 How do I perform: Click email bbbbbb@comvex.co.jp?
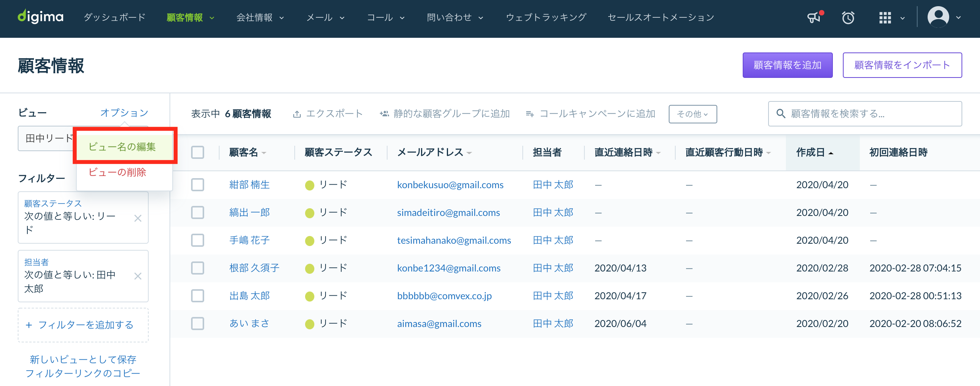click(444, 296)
